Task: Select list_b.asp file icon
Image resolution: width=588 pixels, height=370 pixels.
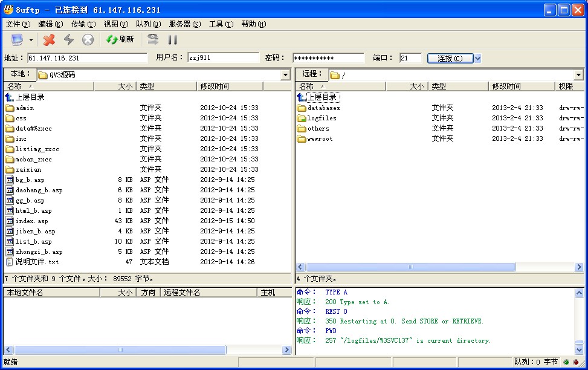Action: [x=10, y=241]
